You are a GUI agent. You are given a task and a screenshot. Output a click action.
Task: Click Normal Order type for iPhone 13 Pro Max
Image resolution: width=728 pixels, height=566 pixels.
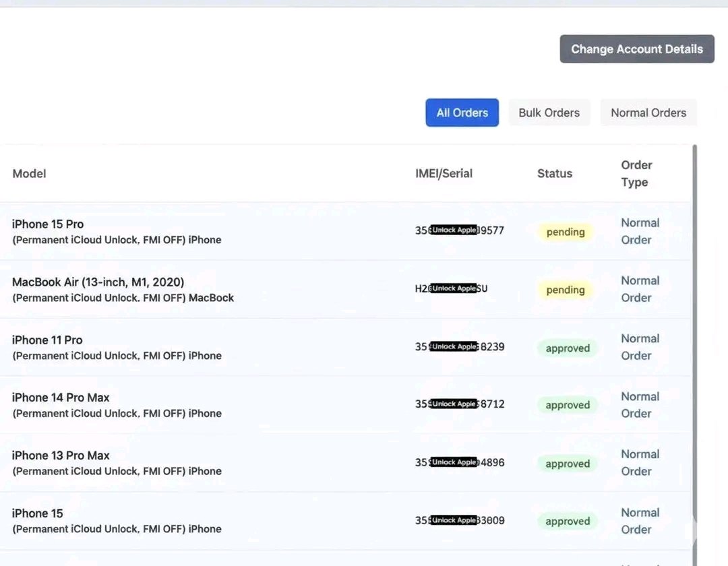pos(640,462)
